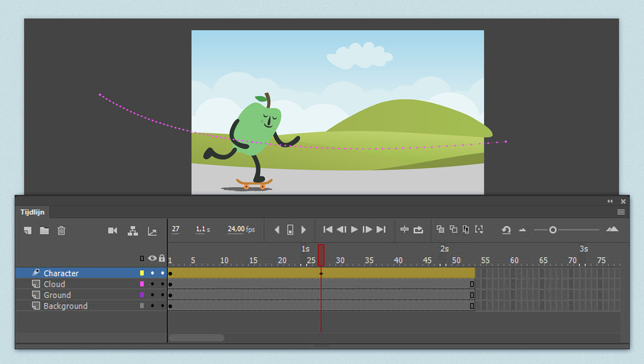Screen dimensions: 644x364
Task: Go to next keyframe arrow
Action: (x=303, y=230)
